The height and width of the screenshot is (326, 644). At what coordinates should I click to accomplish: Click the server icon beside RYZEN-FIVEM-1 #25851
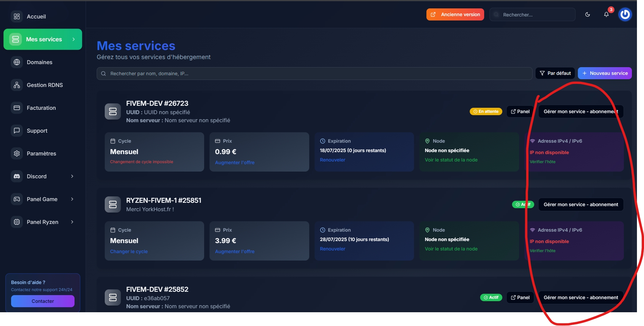(x=113, y=204)
